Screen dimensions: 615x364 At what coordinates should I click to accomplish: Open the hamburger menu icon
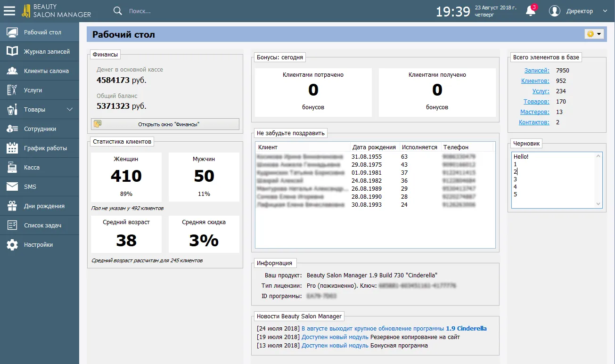[x=9, y=11]
